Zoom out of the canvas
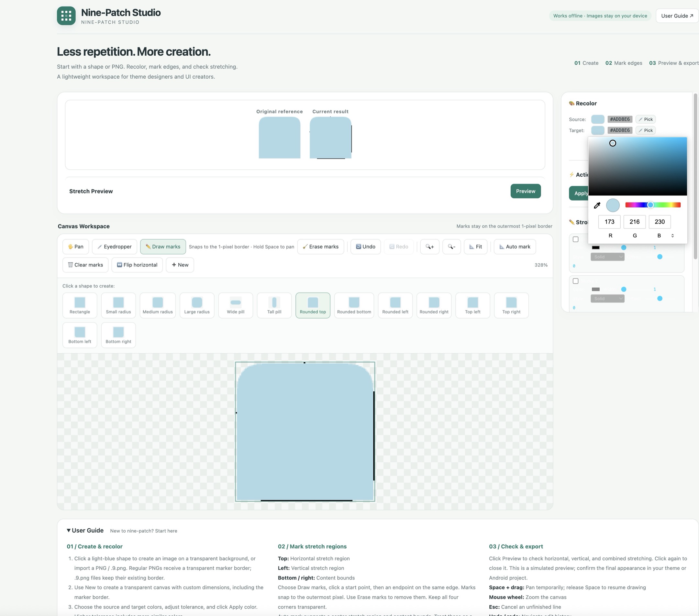This screenshot has height=616, width=699. (451, 247)
